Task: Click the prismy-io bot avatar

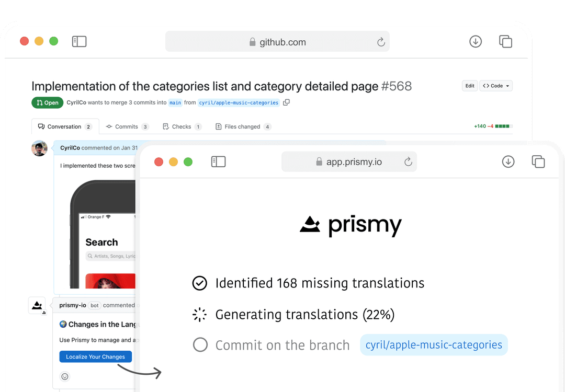Action: [x=37, y=306]
